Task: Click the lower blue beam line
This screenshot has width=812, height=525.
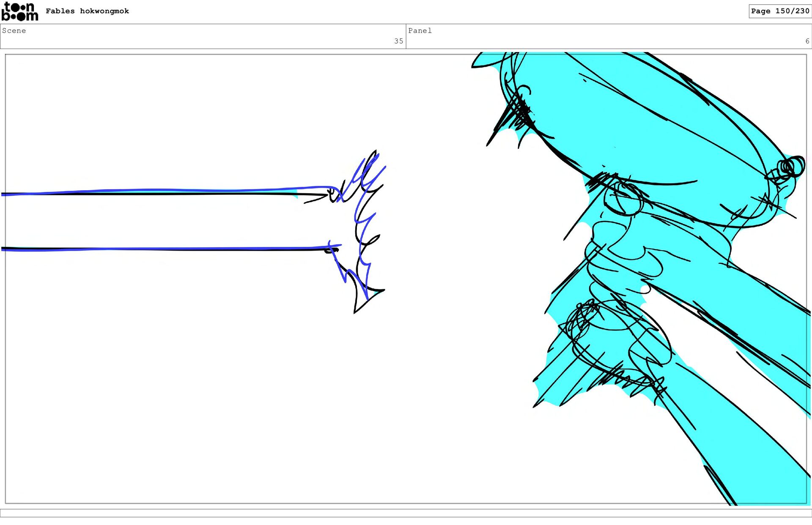Action: click(169, 249)
